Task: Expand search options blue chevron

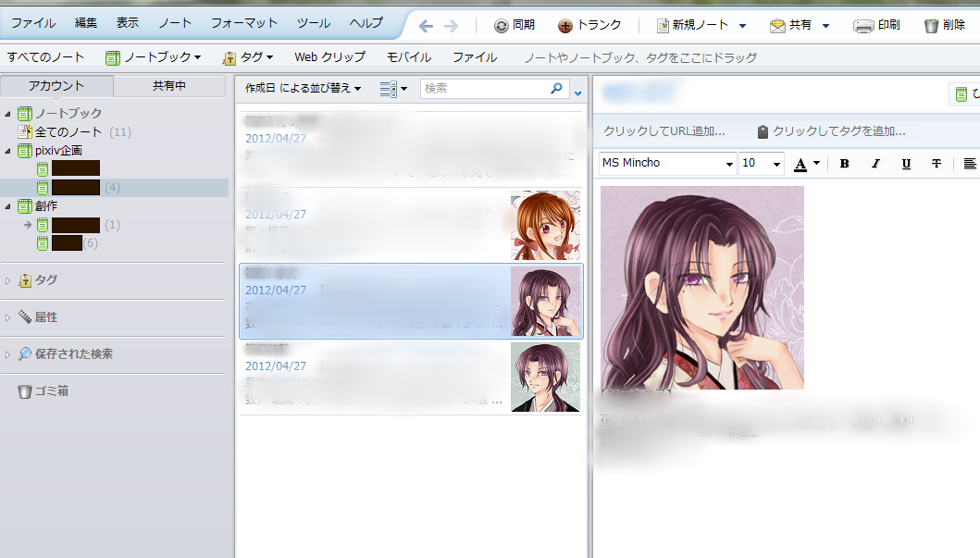Action: tap(578, 93)
